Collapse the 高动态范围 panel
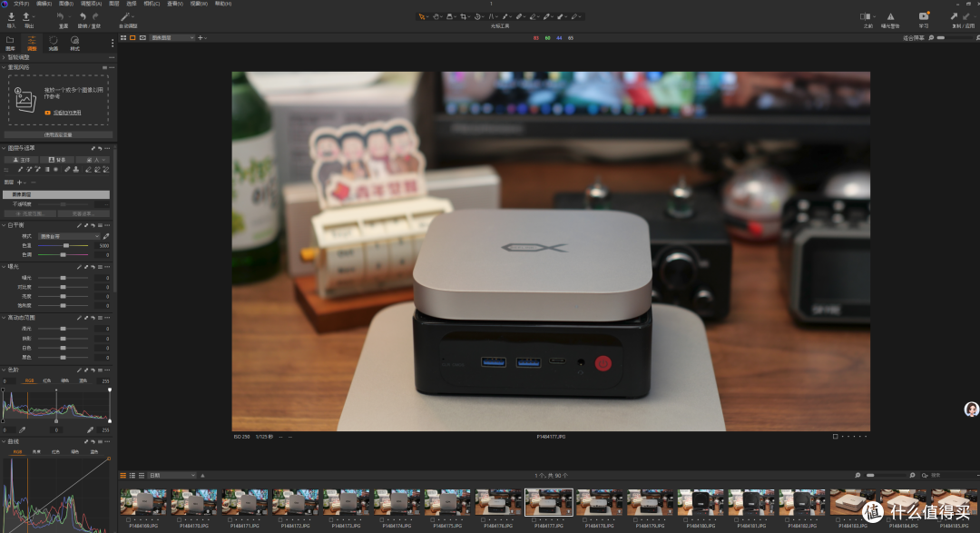Screen dimensions: 980x533 (4, 318)
